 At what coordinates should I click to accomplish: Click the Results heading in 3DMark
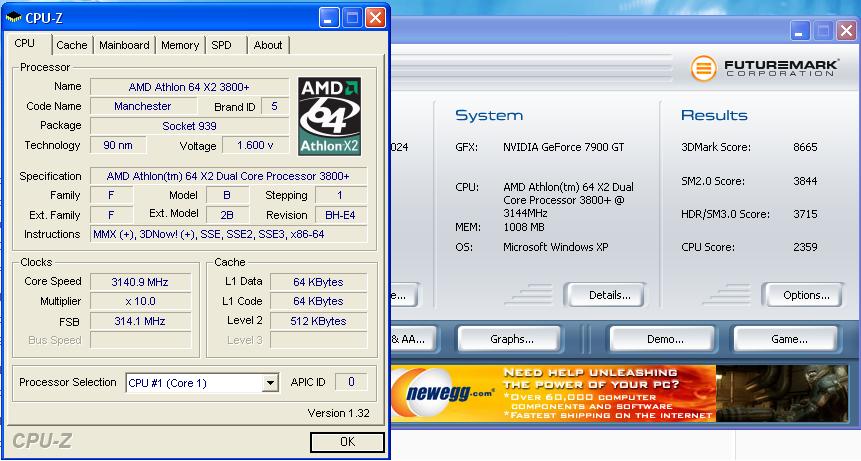coord(714,115)
